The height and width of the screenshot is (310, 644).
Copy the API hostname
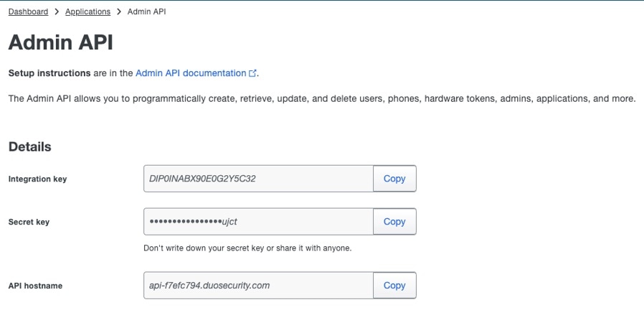(x=394, y=285)
